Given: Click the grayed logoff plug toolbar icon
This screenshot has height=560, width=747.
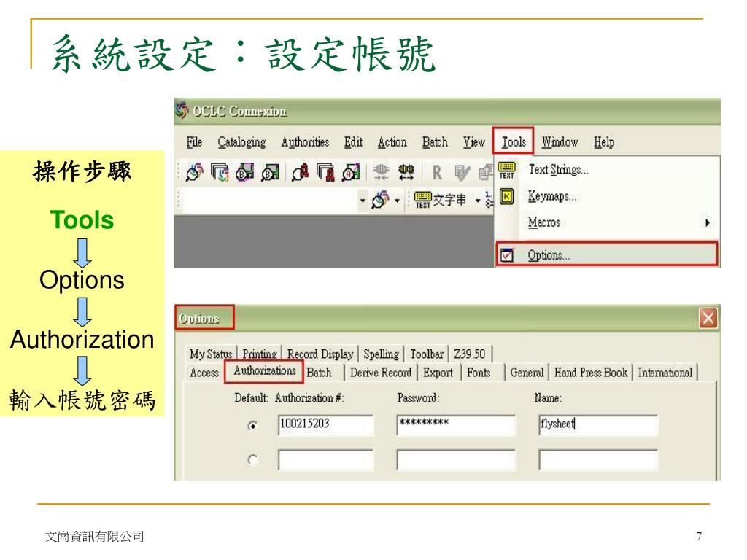Looking at the screenshot, I should tap(381, 172).
